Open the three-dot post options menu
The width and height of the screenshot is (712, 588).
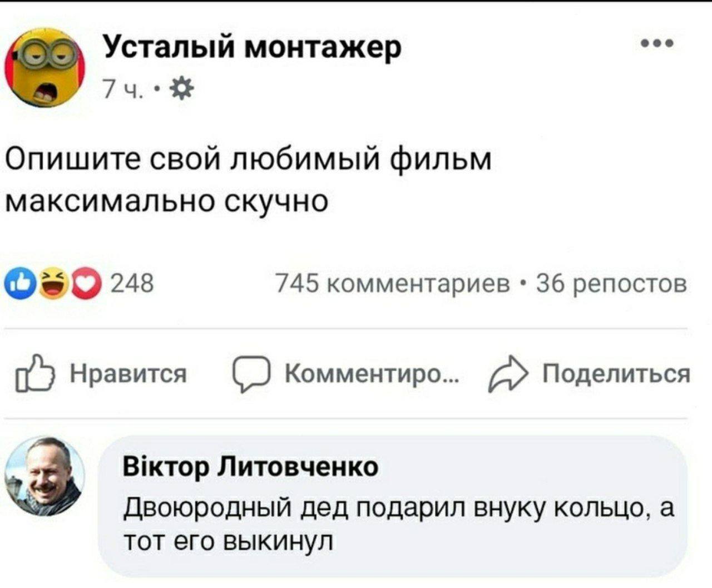click(x=657, y=43)
